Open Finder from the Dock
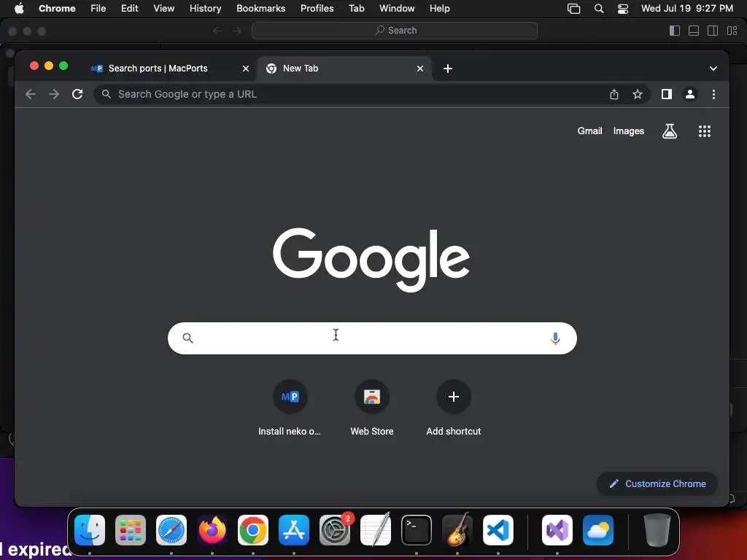The width and height of the screenshot is (747, 560). pyautogui.click(x=90, y=530)
